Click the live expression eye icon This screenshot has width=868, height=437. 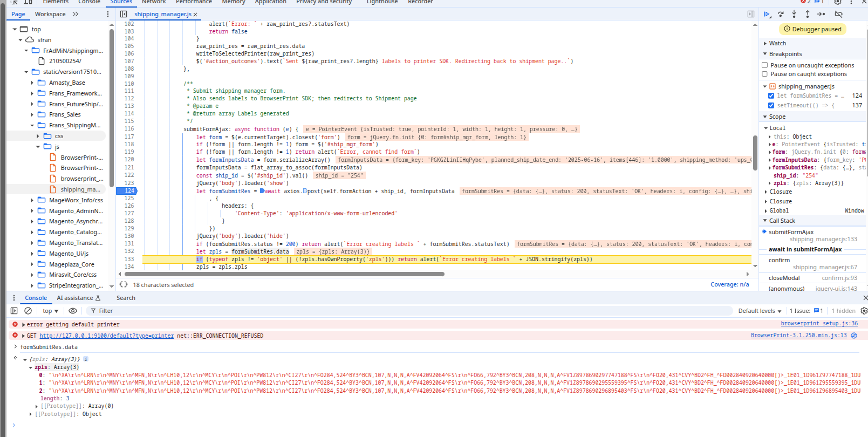point(73,311)
